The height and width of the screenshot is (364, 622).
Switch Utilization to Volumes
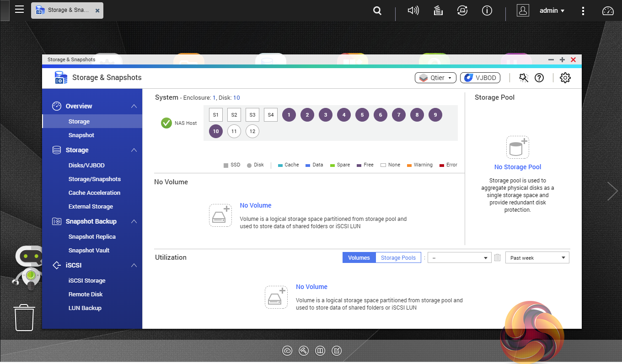(359, 258)
